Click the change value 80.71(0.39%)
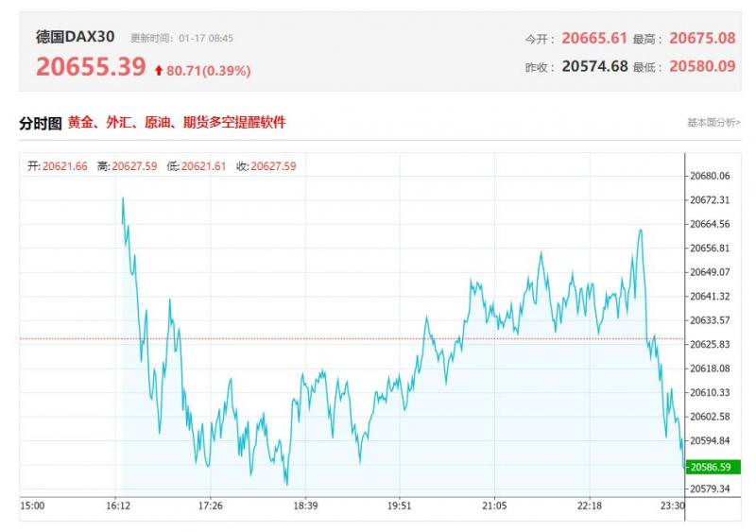Image resolution: width=756 pixels, height=532 pixels. pyautogui.click(x=208, y=71)
